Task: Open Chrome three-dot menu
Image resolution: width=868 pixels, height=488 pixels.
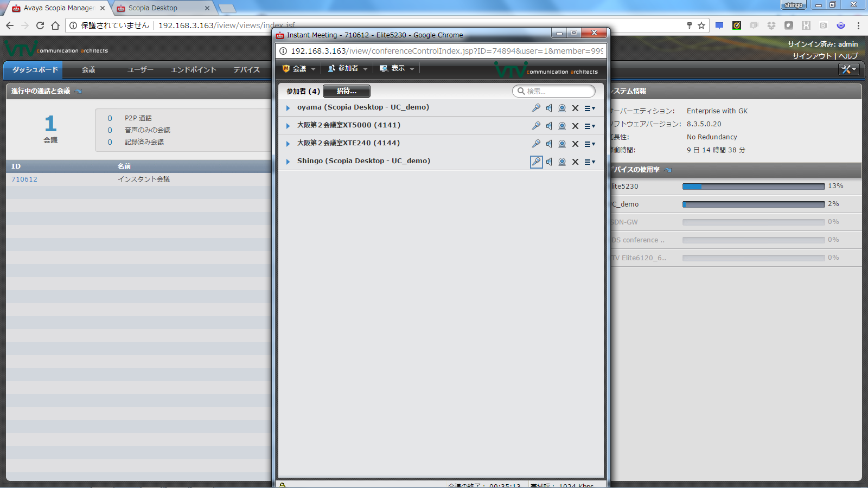Action: coord(858,25)
